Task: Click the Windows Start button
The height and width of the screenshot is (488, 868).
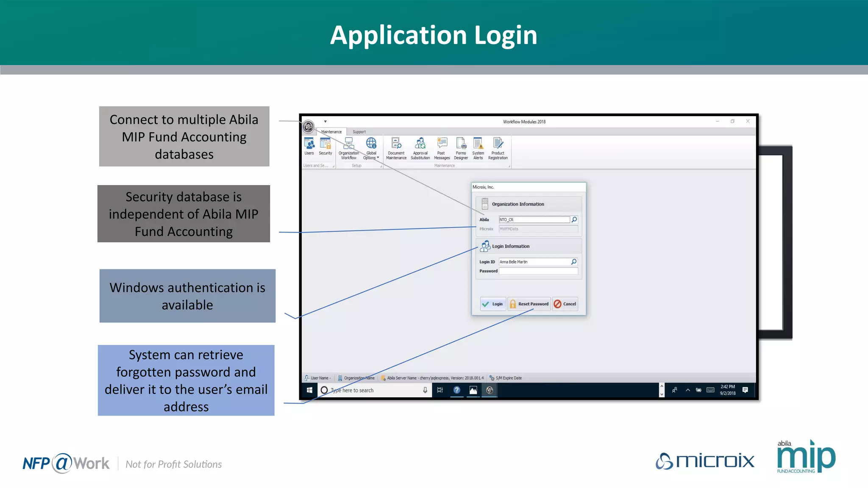Action: [309, 390]
